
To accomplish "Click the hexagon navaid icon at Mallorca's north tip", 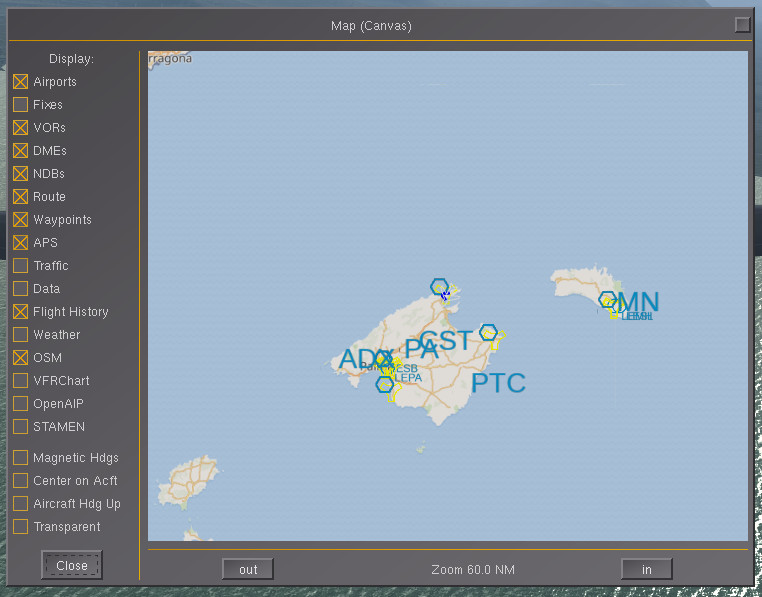I will pos(439,286).
